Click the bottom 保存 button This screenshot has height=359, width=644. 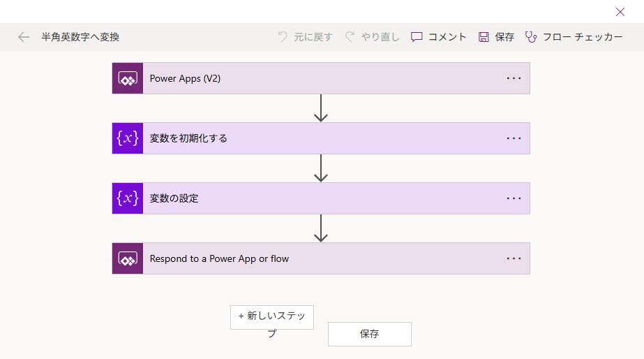click(x=370, y=334)
